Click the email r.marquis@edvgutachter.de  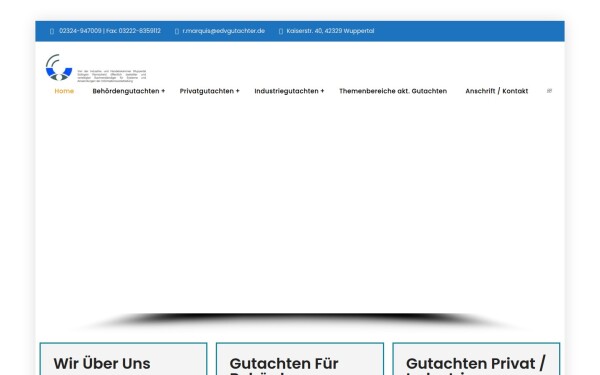coord(223,31)
